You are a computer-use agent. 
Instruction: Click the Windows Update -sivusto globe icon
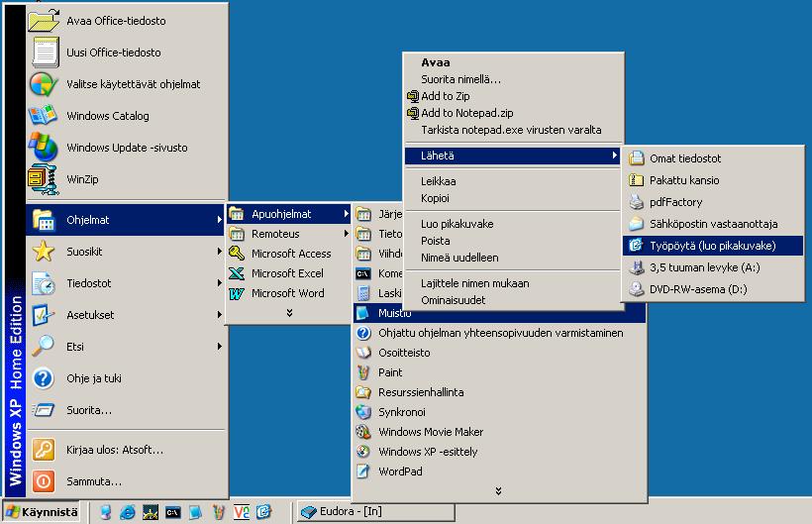43,147
